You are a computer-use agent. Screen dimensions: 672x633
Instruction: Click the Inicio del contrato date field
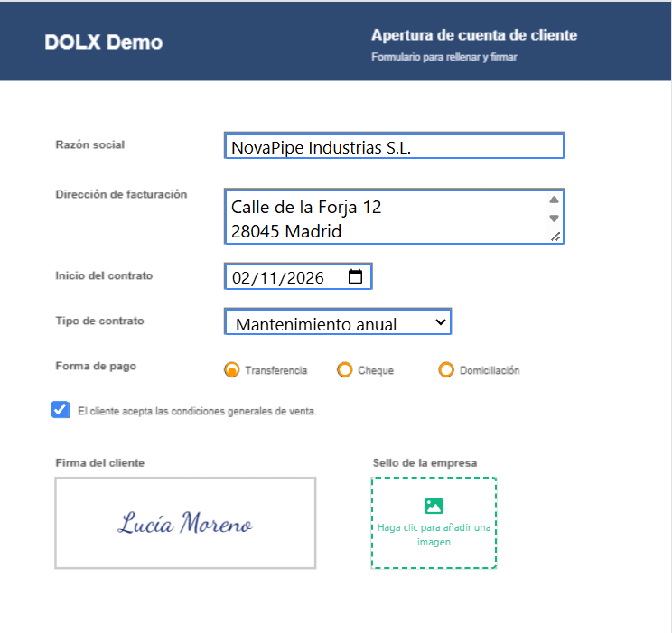298,277
